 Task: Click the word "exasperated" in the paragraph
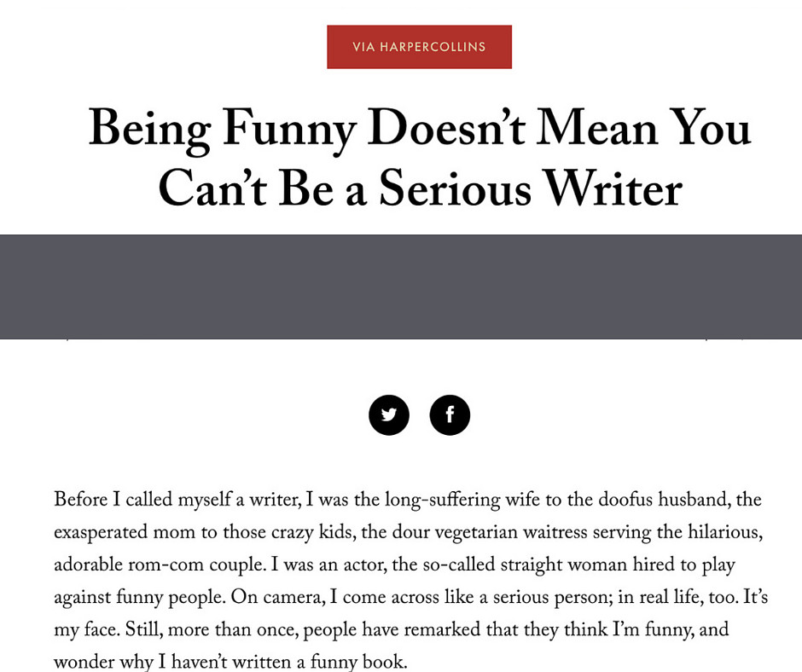pos(101,533)
